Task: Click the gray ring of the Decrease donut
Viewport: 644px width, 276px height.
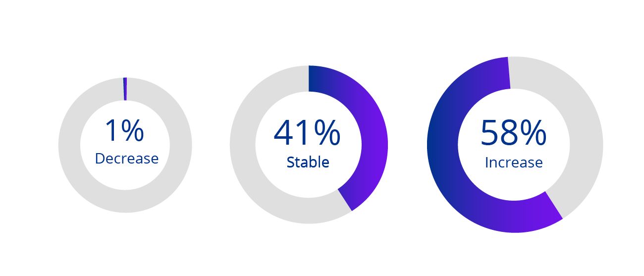Action: point(69,145)
